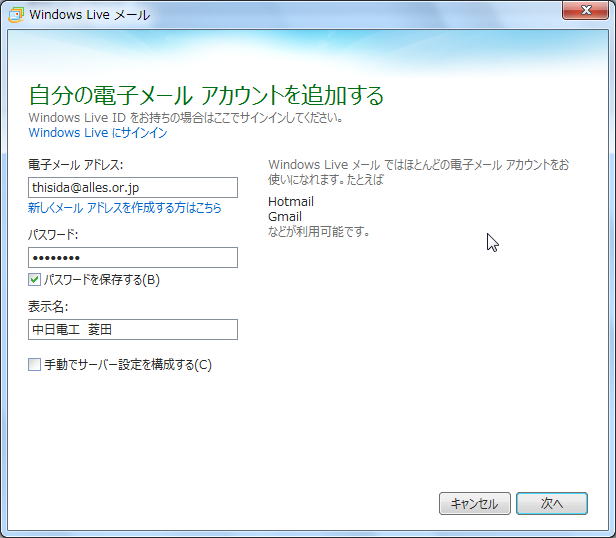Viewport: 616px width, 538px height.
Task: Open 新しくメール アドレスを作成する方はこちら link
Action: click(x=125, y=207)
